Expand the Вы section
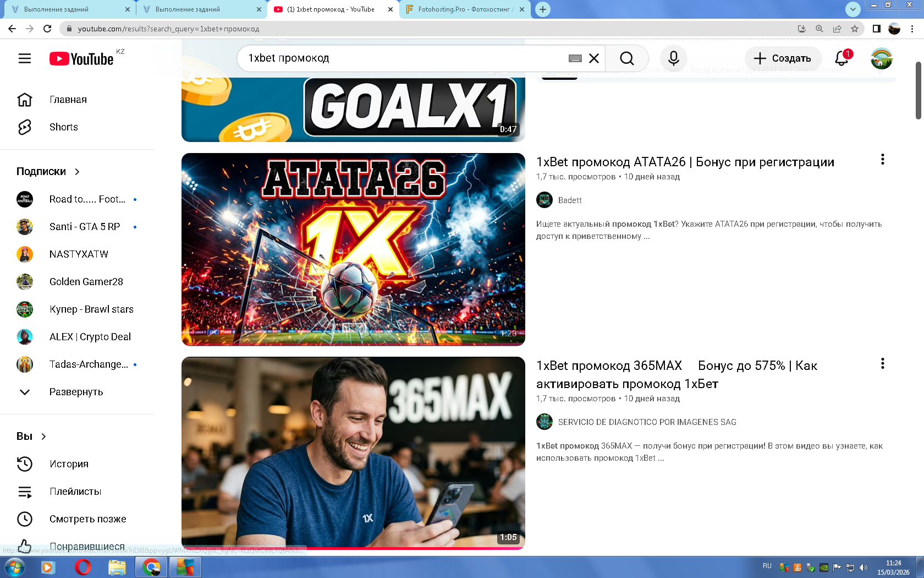The height and width of the screenshot is (578, 924). click(32, 437)
